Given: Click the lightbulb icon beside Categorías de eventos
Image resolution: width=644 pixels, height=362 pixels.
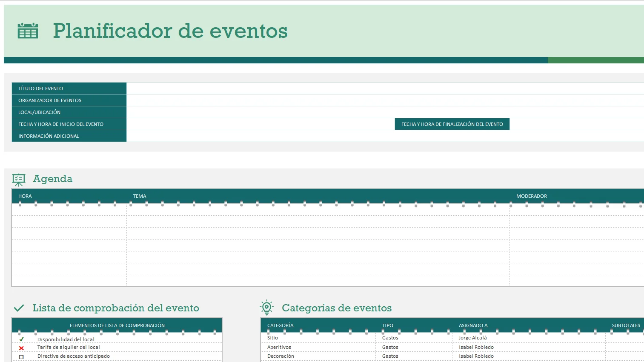Looking at the screenshot, I should pos(267,308).
